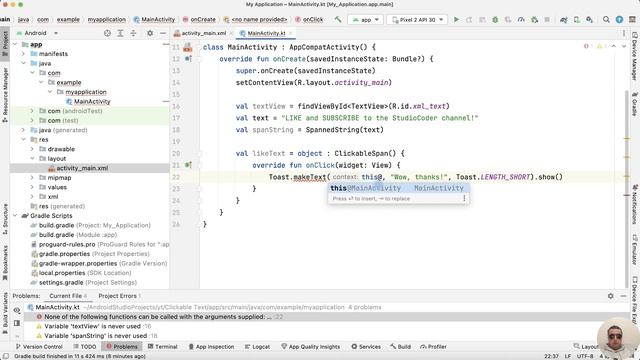Open the Pixel 2 API 30 device dropdown
The width and height of the screenshot is (640, 360).
[417, 20]
